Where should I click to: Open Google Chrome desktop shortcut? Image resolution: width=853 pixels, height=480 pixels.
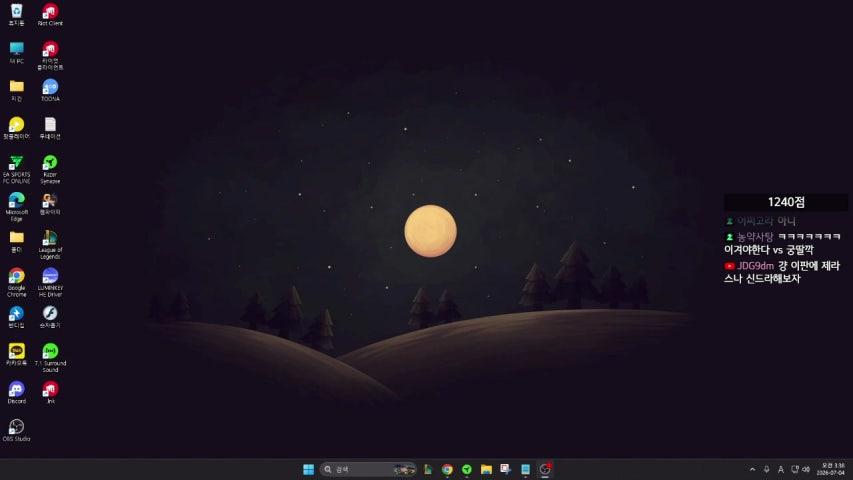[16, 282]
